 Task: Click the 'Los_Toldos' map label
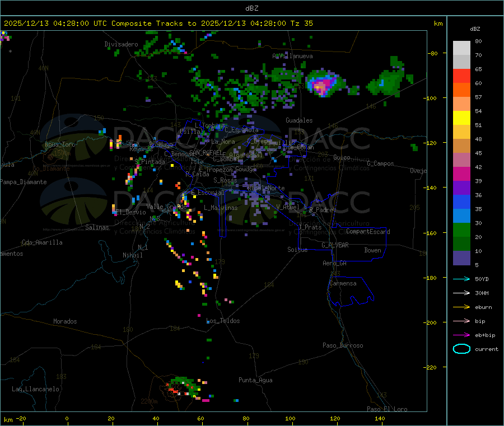click(x=223, y=321)
